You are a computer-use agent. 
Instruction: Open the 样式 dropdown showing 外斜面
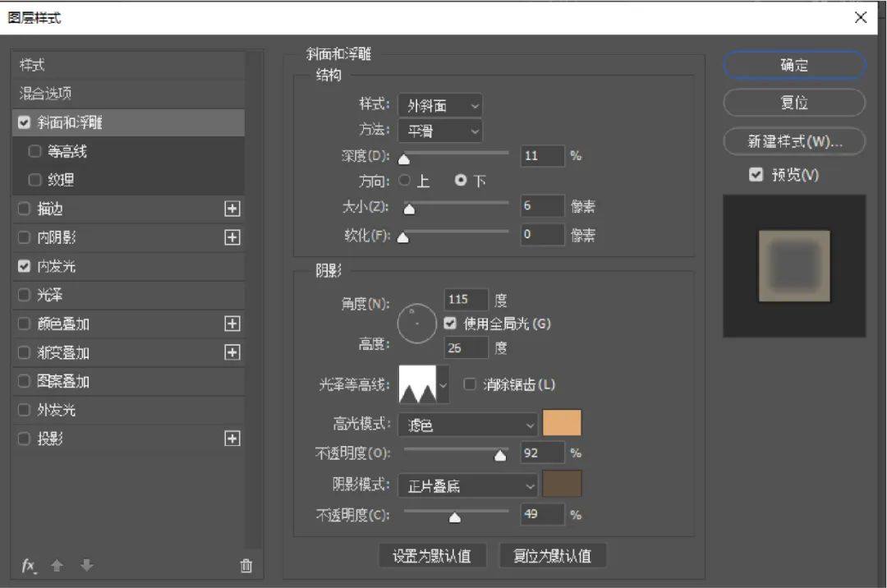pyautogui.click(x=439, y=105)
